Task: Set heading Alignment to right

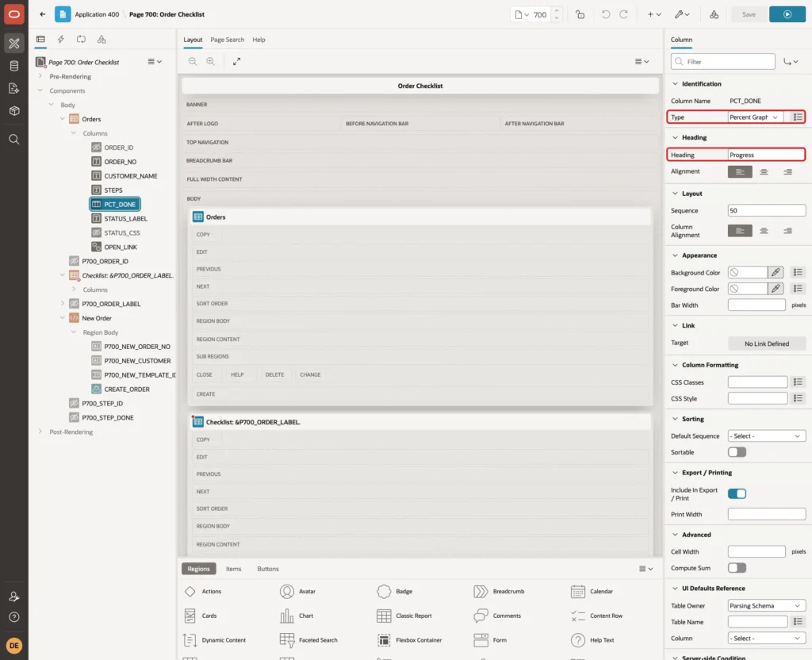Action: click(787, 171)
